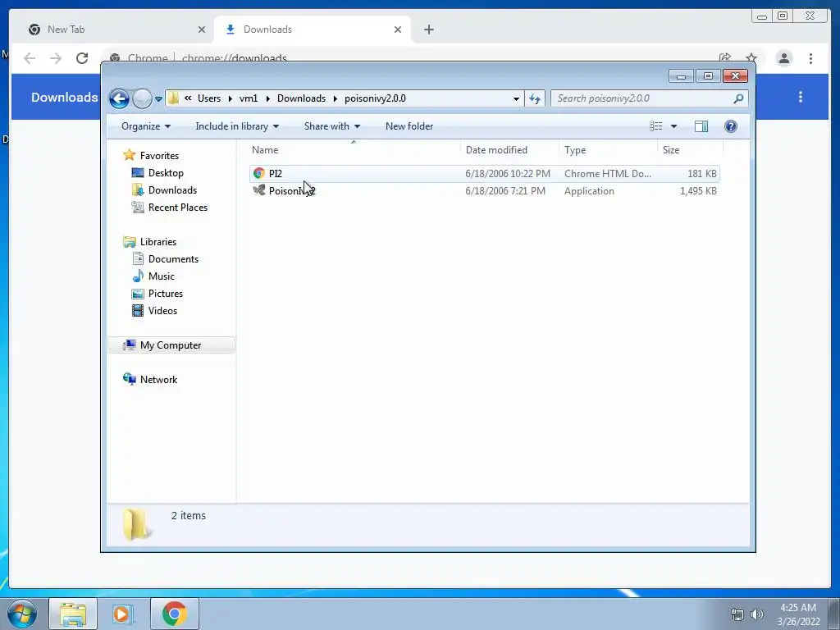Launch Windows Media Player from taskbar
Image resolution: width=840 pixels, height=630 pixels.
[122, 614]
